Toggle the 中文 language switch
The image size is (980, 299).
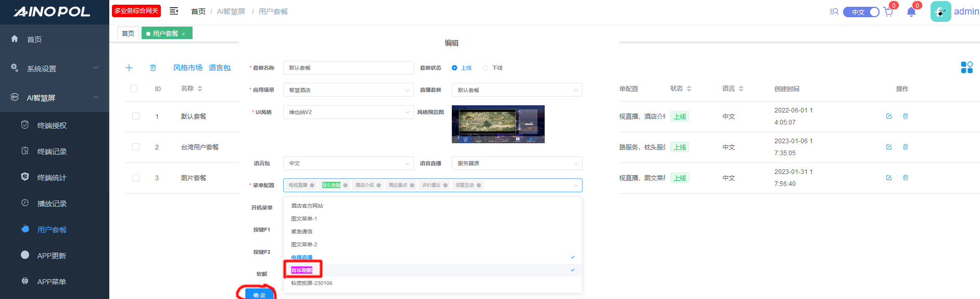(x=861, y=12)
